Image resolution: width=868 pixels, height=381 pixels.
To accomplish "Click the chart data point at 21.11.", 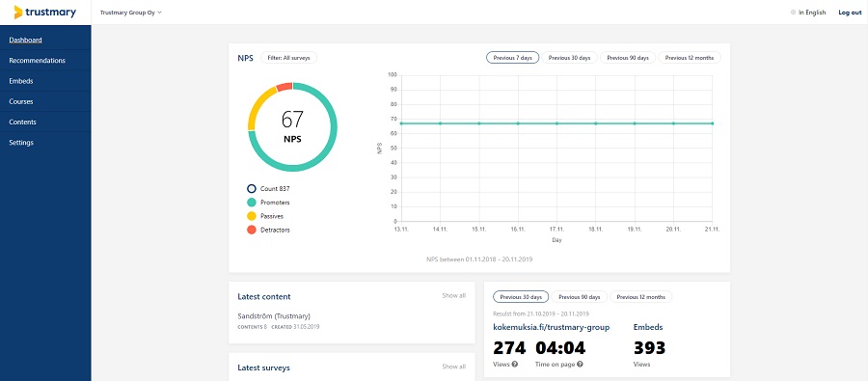I will pos(713,123).
